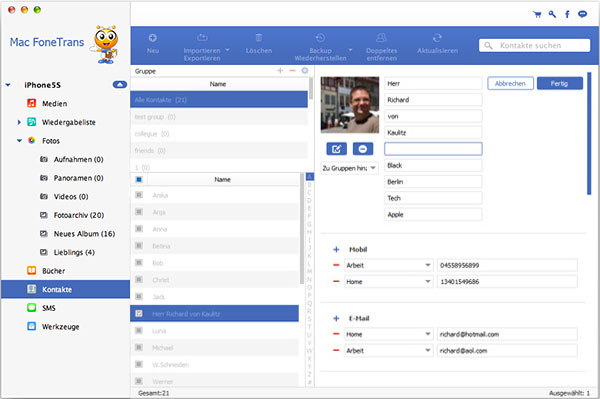Click the Neu (new contact) toolbar icon
600x399 pixels.
153,37
